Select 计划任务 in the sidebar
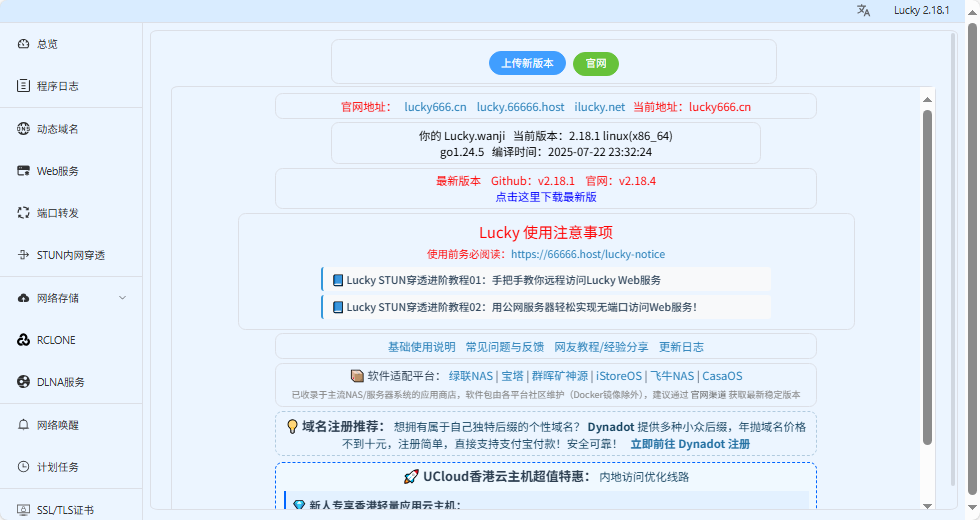 pos(71,467)
